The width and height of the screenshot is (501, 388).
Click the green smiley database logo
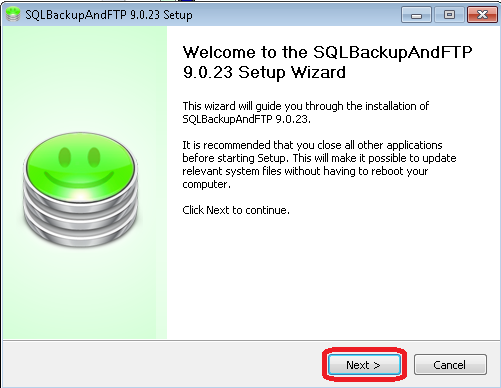pos(80,190)
